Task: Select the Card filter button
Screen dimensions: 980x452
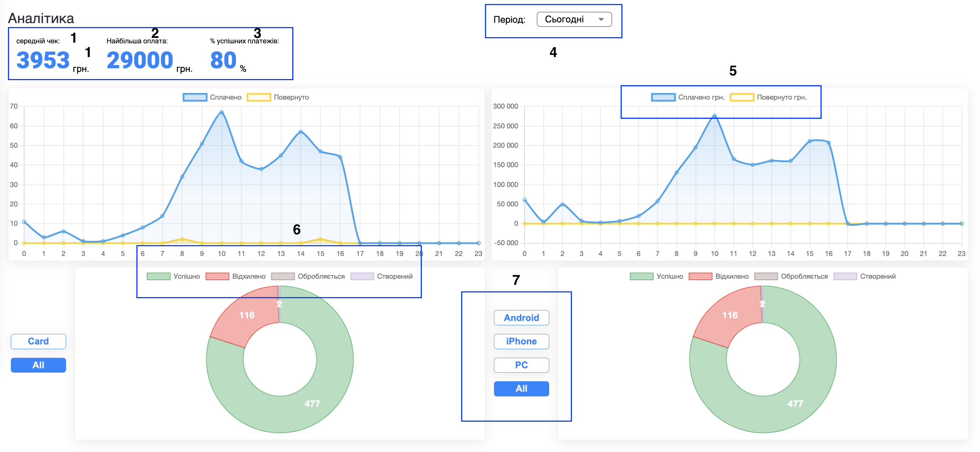Action: (x=38, y=341)
